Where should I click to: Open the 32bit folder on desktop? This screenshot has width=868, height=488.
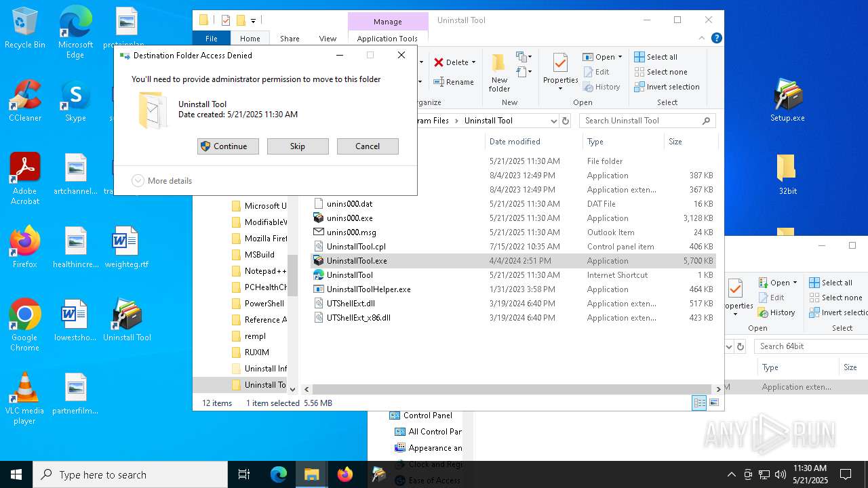click(787, 174)
